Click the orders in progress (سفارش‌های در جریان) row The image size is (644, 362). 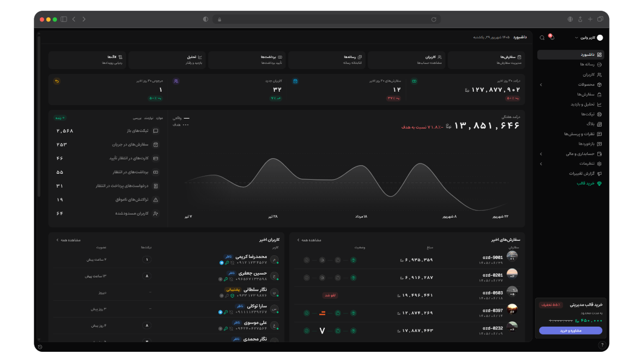pos(107,145)
